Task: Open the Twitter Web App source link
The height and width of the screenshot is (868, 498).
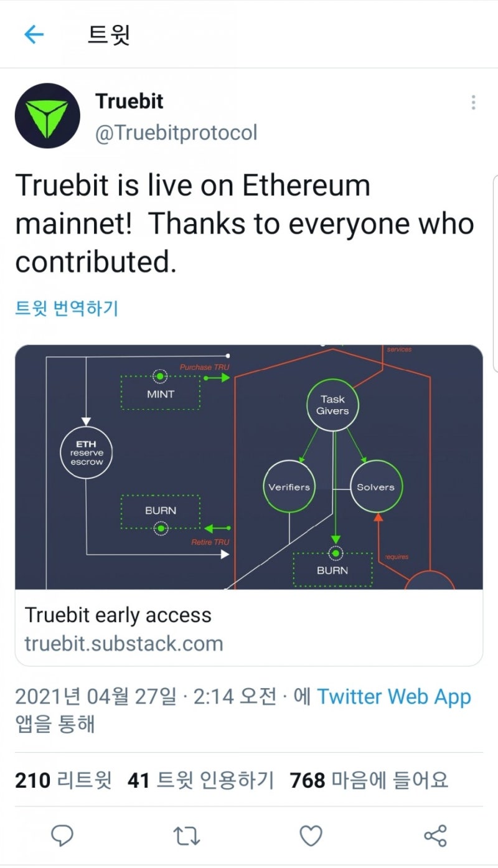Action: (396, 697)
